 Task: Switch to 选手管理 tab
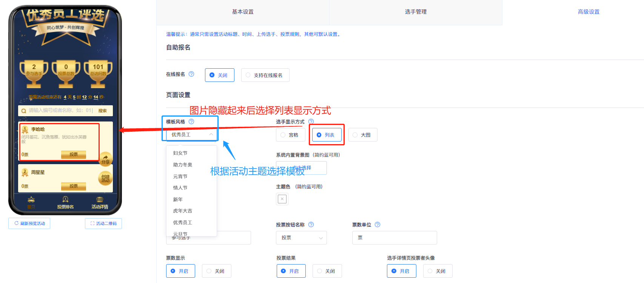[416, 12]
